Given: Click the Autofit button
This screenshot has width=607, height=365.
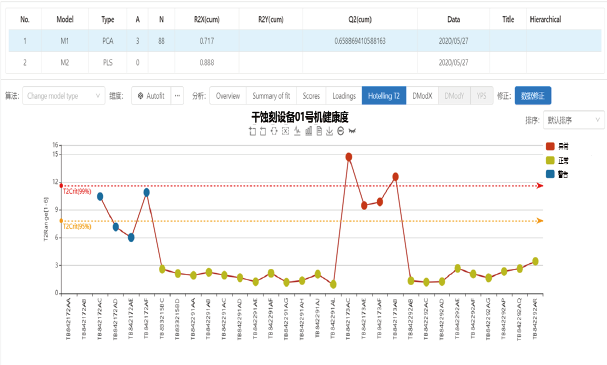Looking at the screenshot, I should [x=151, y=96].
